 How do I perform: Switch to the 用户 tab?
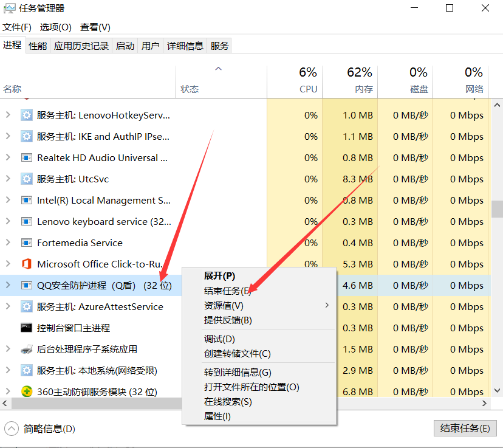[150, 46]
